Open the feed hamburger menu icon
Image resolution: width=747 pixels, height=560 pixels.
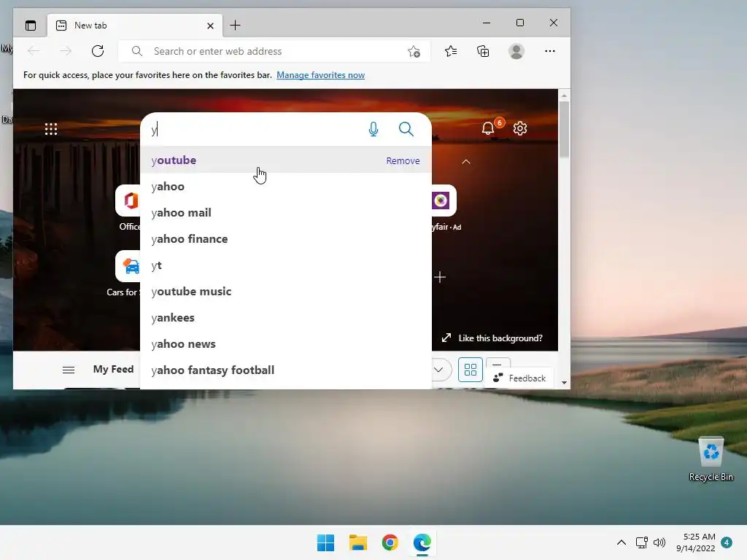click(x=69, y=370)
